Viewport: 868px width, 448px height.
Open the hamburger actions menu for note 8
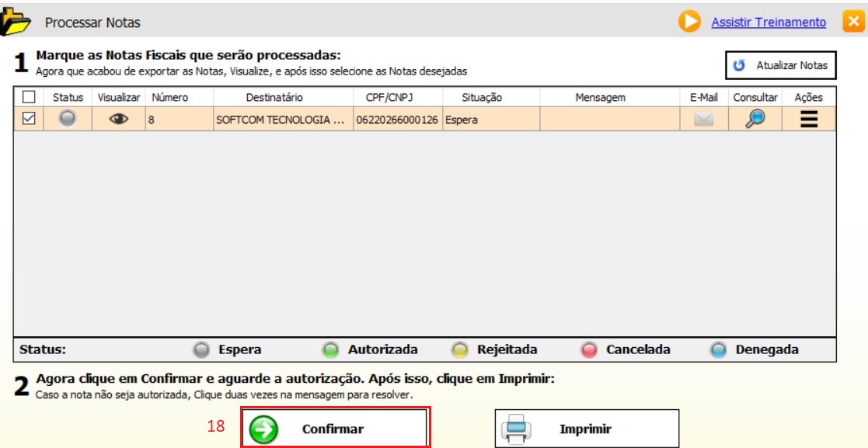coord(808,120)
